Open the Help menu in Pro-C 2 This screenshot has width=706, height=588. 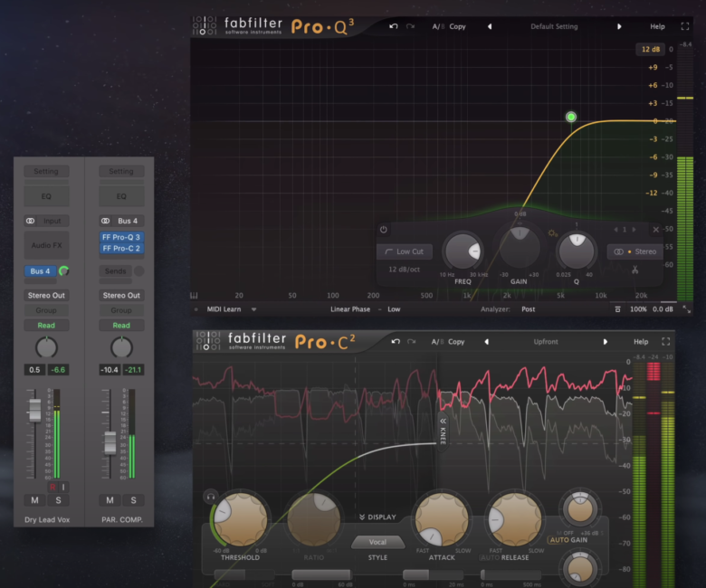(x=641, y=342)
